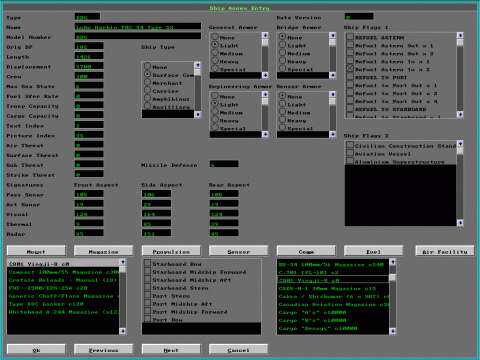Open the Air Facility button
The image size is (480, 360).
tap(445, 251)
